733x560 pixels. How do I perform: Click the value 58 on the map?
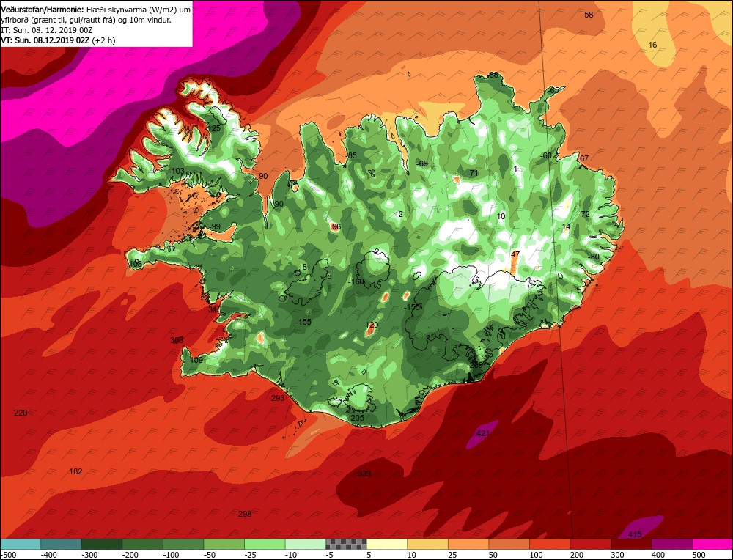pyautogui.click(x=589, y=15)
